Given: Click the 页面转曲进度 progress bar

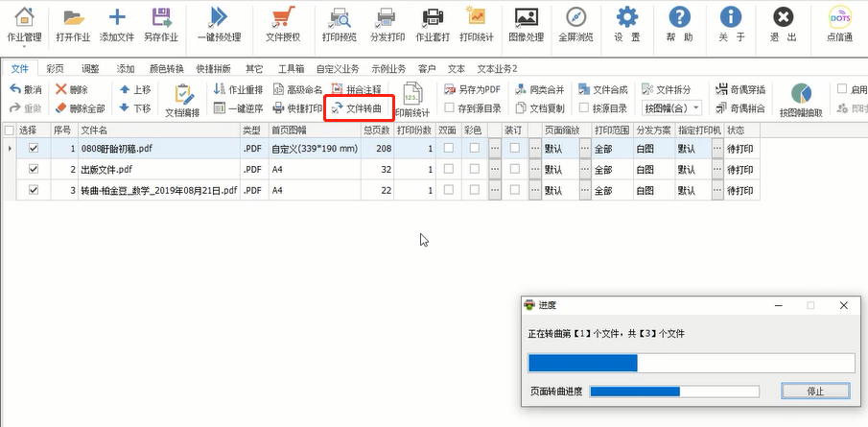Looking at the screenshot, I should coord(674,391).
